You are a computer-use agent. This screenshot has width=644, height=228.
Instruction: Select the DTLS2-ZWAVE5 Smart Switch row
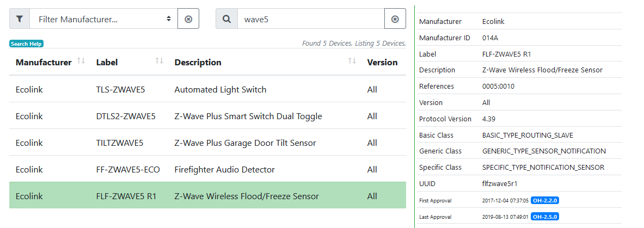point(207,116)
